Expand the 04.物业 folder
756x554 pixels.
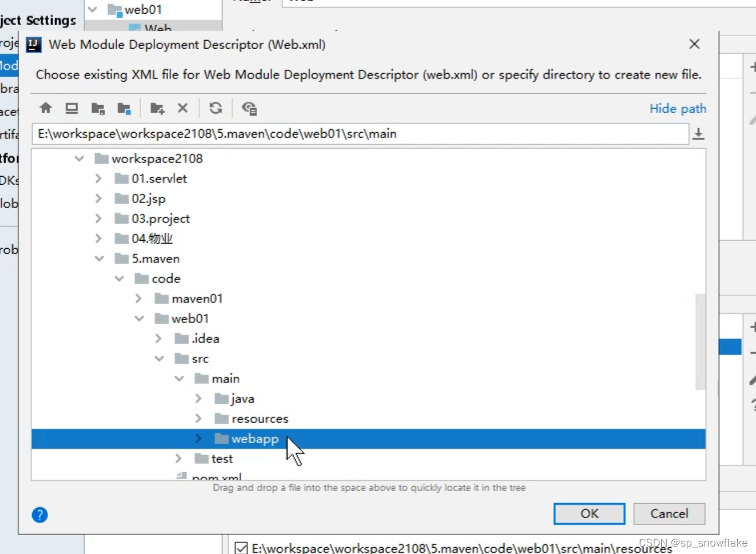coord(99,238)
